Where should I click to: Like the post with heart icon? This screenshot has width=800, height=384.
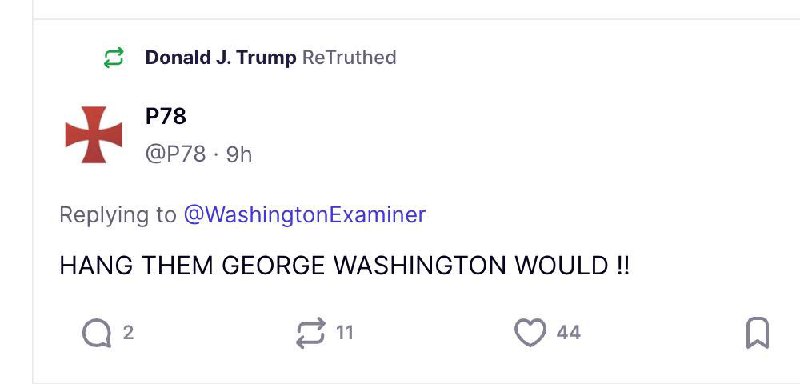pyautogui.click(x=530, y=332)
